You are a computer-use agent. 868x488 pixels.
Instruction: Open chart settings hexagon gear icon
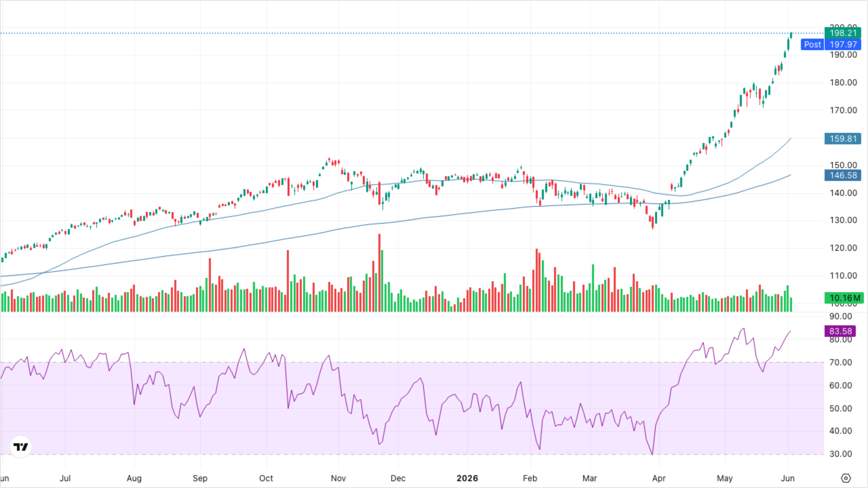coord(846,478)
